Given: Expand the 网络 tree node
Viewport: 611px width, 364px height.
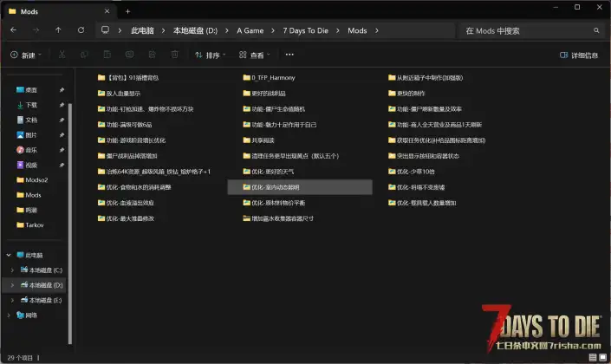Looking at the screenshot, I should [9, 315].
